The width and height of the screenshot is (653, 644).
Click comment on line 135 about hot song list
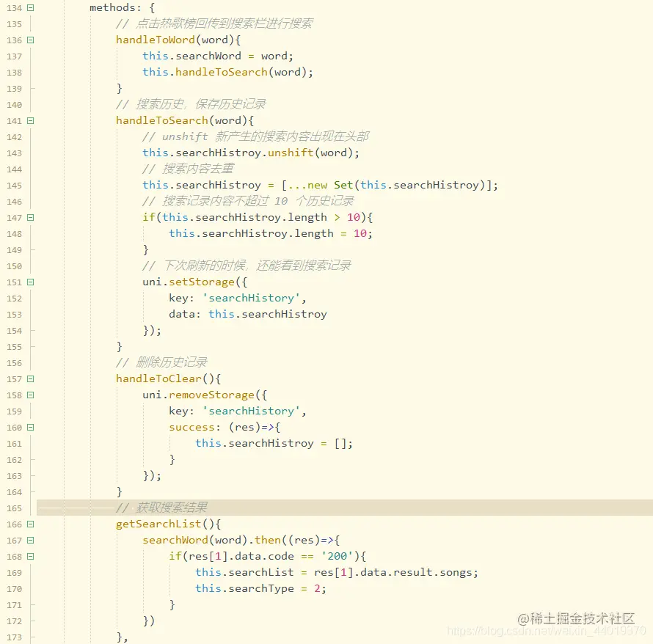pyautogui.click(x=214, y=23)
